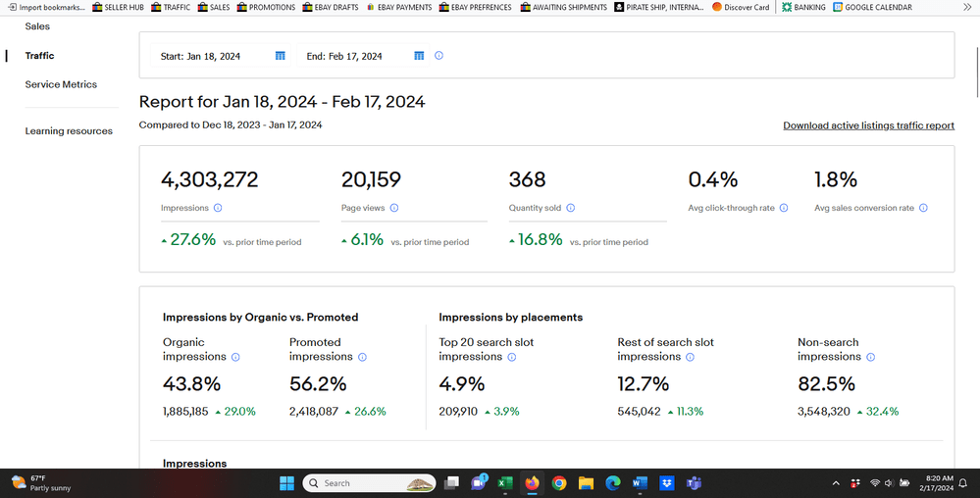
Task: Show info tooltip for Impressions
Action: point(218,208)
